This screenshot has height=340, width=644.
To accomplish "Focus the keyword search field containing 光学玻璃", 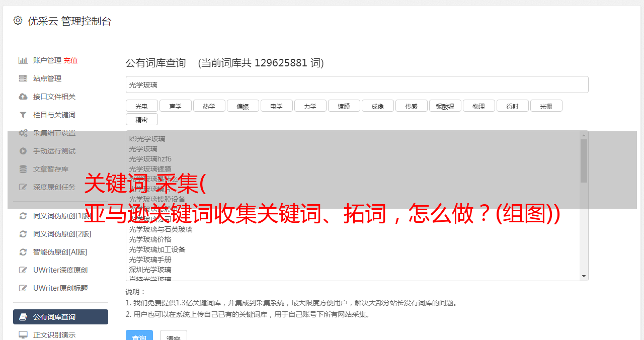I will point(357,84).
